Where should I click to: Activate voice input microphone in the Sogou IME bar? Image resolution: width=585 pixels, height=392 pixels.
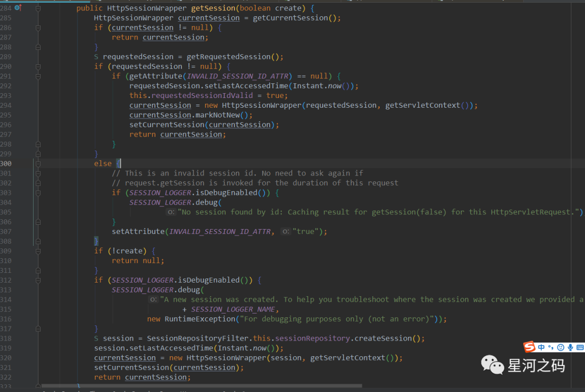pyautogui.click(x=570, y=348)
